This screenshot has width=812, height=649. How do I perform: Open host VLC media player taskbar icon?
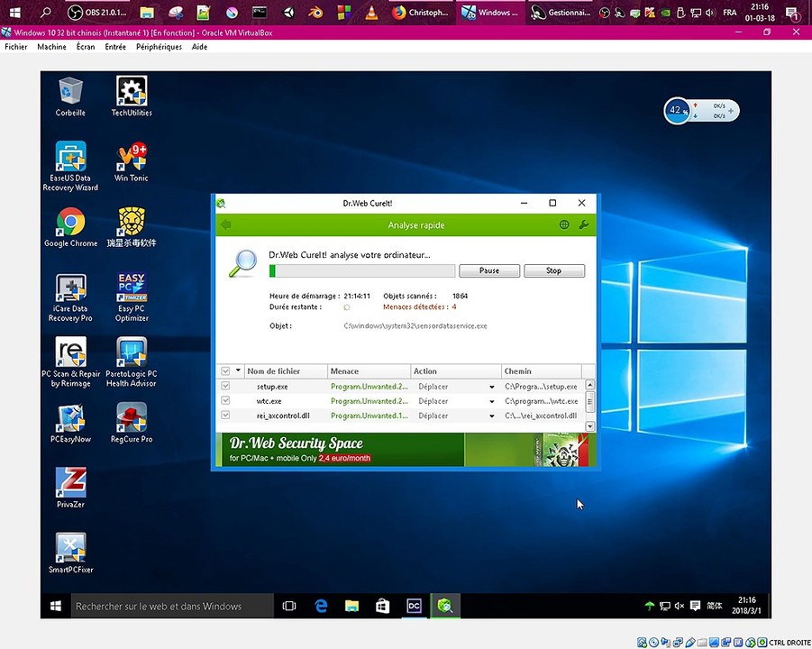371,13
